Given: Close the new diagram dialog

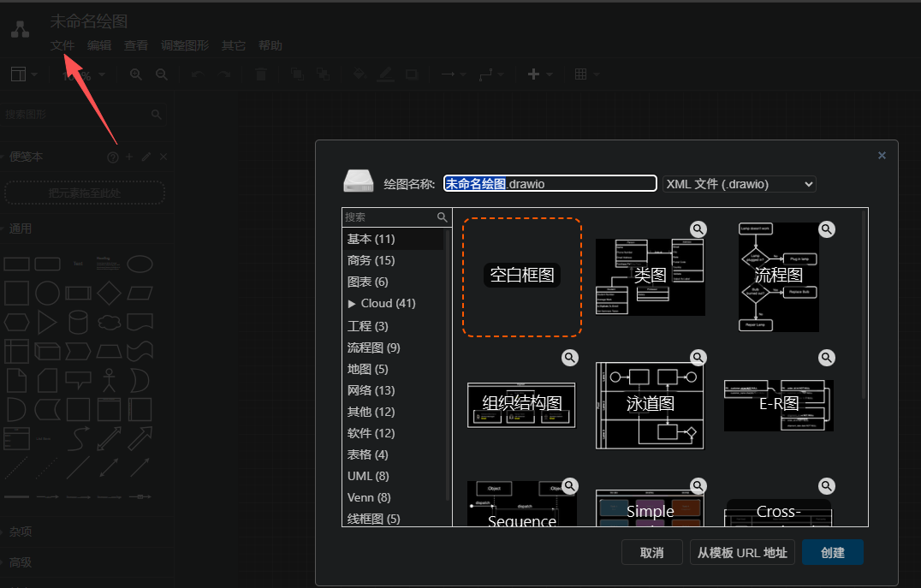Looking at the screenshot, I should [x=882, y=156].
